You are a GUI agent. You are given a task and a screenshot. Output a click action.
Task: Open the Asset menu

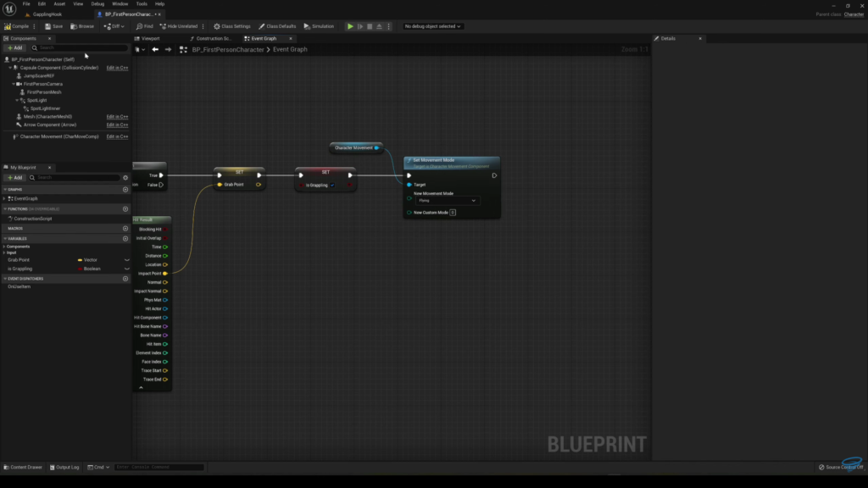click(x=59, y=4)
